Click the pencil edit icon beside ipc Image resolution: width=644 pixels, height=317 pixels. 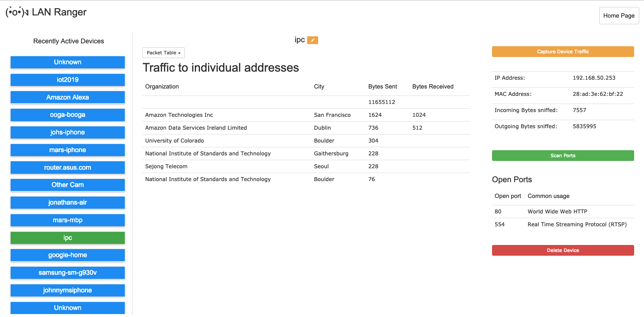pyautogui.click(x=312, y=40)
